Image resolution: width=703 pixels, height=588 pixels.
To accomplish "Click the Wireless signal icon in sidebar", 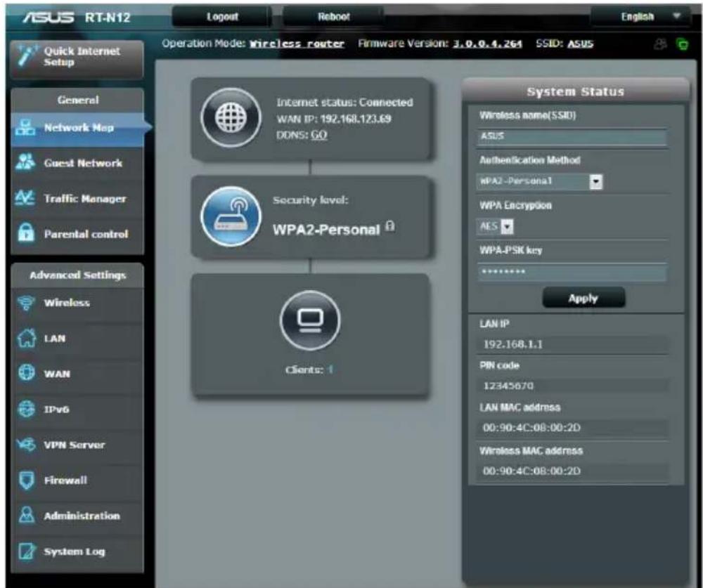I will pyautogui.click(x=26, y=303).
